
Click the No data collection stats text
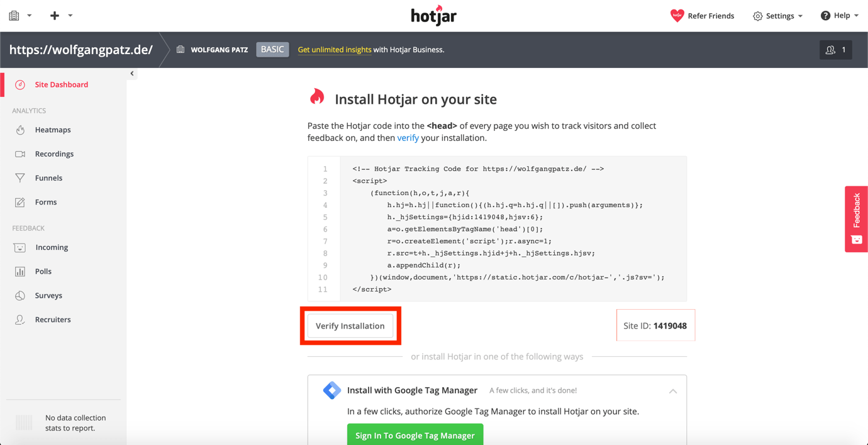coord(75,423)
